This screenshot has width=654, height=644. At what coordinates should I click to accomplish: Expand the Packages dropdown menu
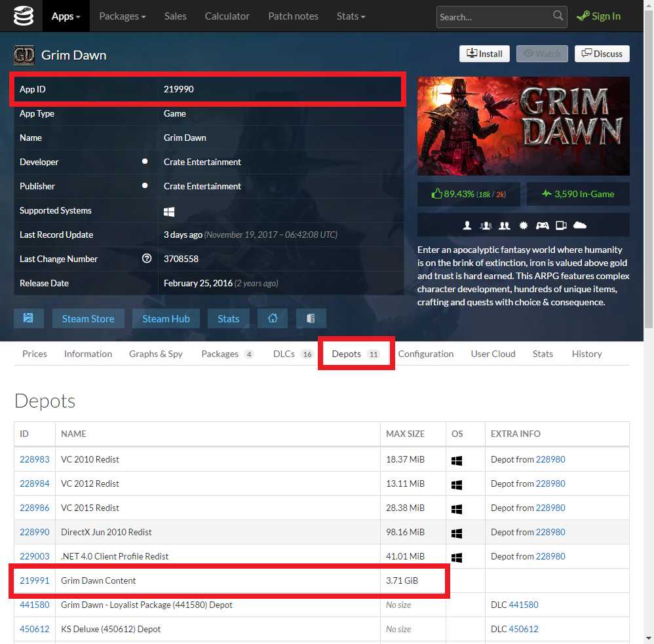(123, 16)
